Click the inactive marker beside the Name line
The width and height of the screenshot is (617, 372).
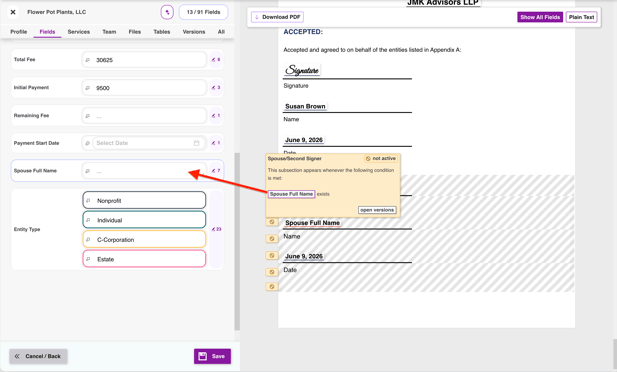[x=272, y=239]
